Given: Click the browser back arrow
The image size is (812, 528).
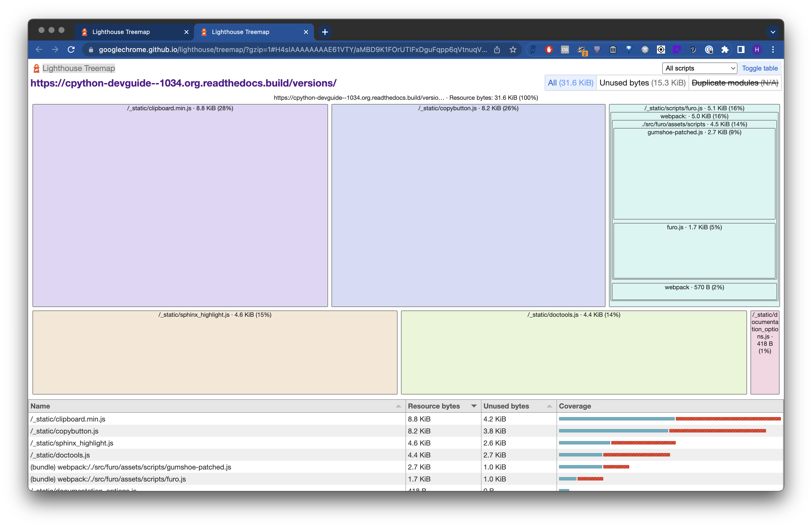Looking at the screenshot, I should coord(39,50).
